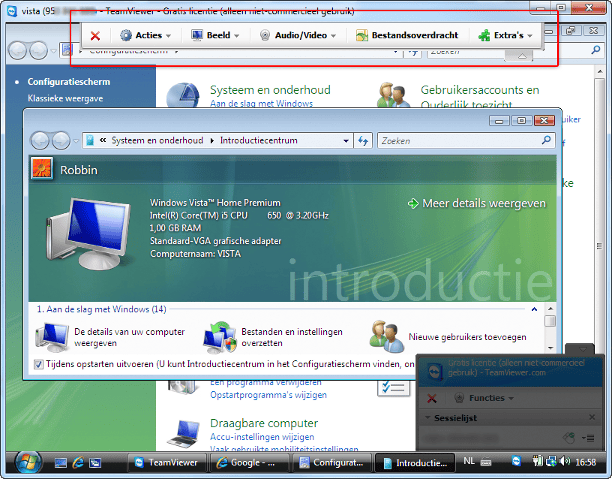612x479 pixels.
Task: Click the Beeld monitor icon
Action: click(x=197, y=36)
